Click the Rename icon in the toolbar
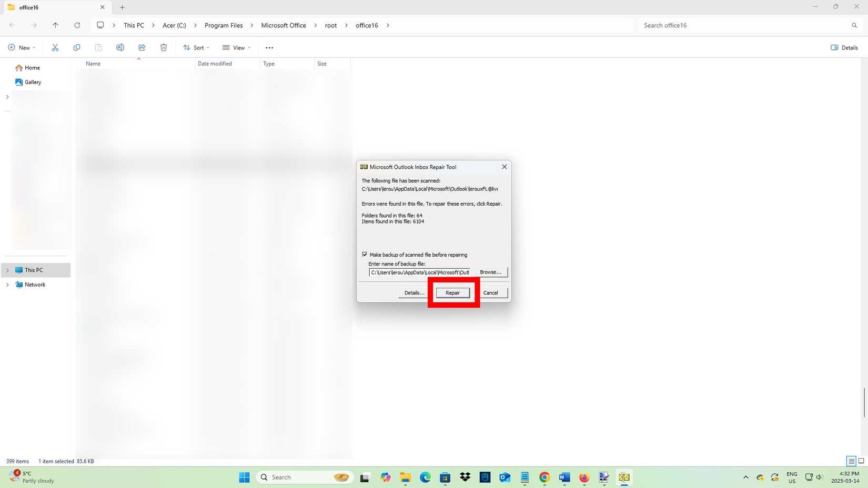Viewport: 868px width, 488px height. pyautogui.click(x=120, y=47)
